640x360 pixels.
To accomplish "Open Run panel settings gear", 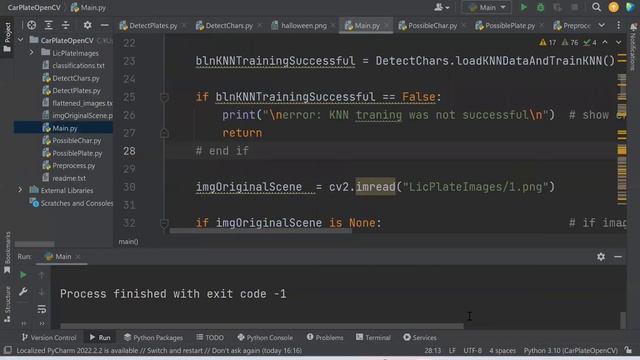I will point(601,257).
